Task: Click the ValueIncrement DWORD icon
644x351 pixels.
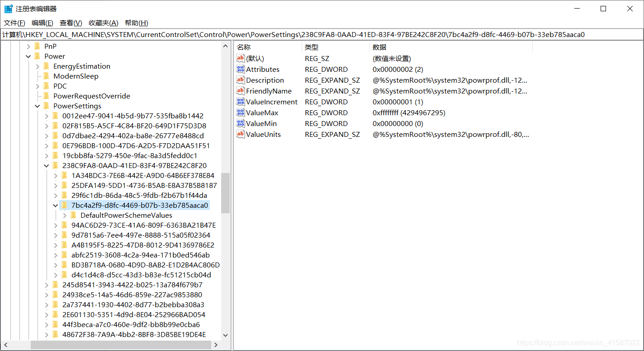Action: [x=241, y=102]
